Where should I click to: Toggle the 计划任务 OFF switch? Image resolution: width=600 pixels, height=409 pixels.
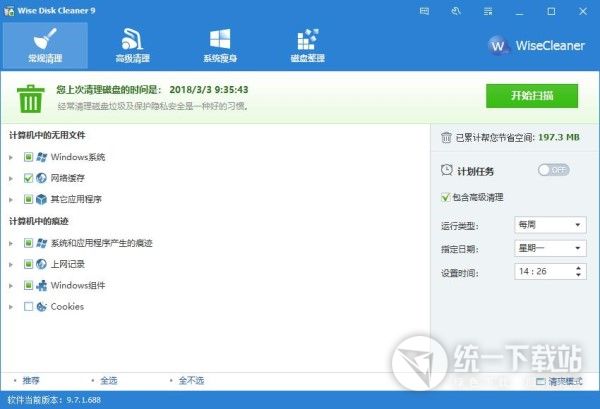click(553, 171)
